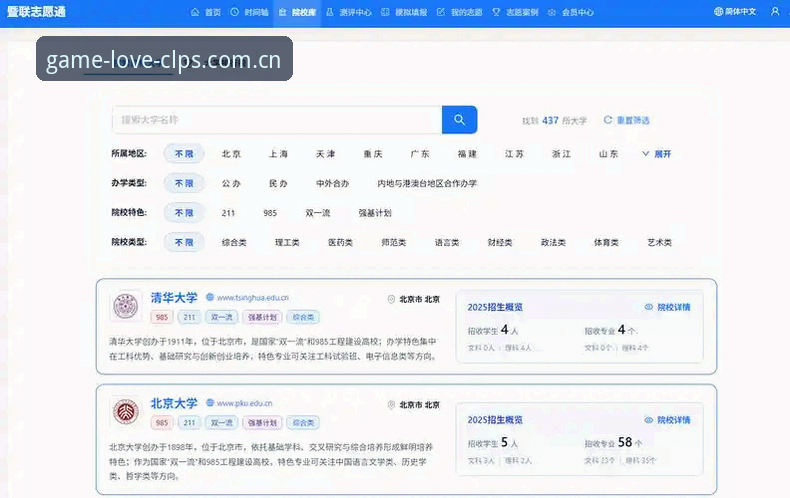The image size is (790, 498).
Task: Filter 院校特色 by 强基计划
Action: [x=375, y=213]
